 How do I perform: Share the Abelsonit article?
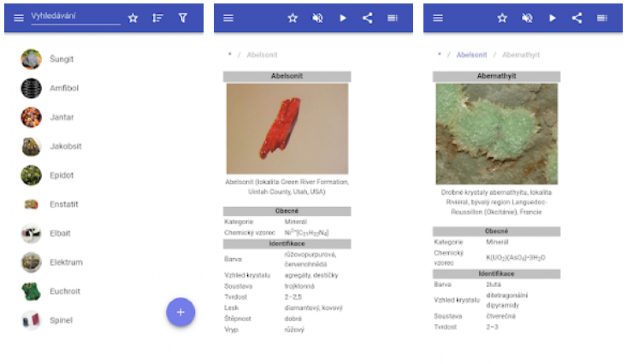point(367,18)
